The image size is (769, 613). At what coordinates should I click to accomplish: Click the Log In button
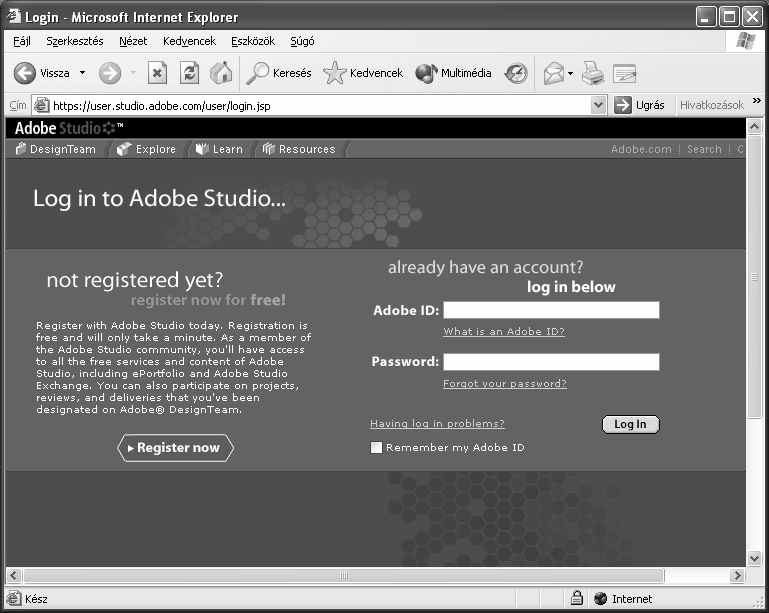(631, 424)
